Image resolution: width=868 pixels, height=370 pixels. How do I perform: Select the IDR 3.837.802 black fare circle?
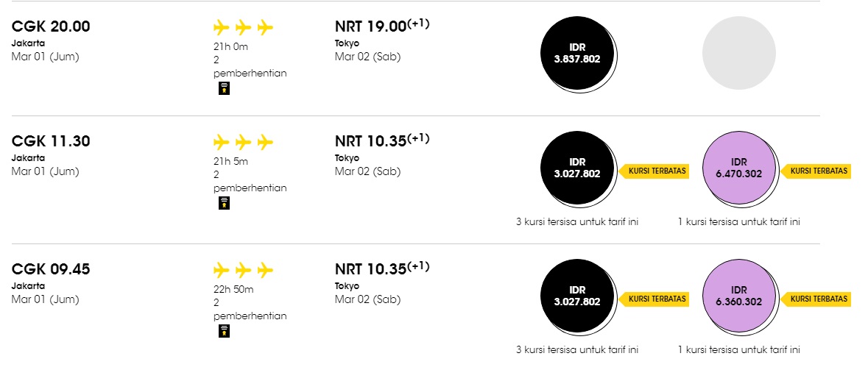pos(578,54)
